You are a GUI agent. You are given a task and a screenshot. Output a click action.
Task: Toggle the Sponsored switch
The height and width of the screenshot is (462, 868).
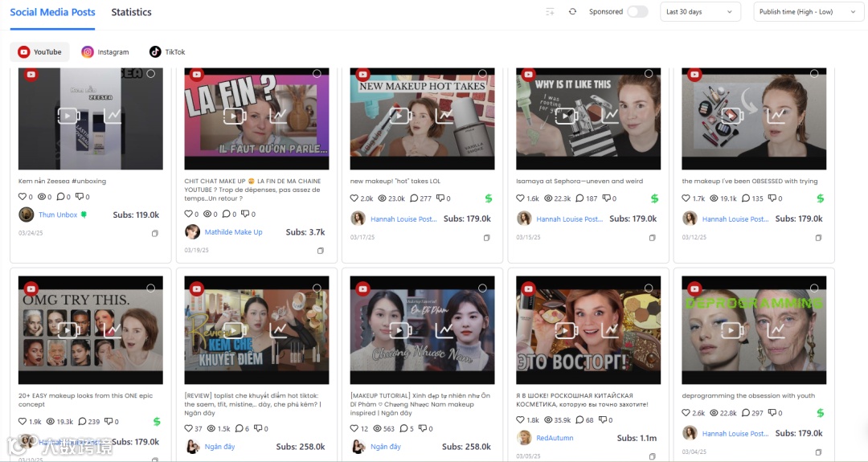637,11
